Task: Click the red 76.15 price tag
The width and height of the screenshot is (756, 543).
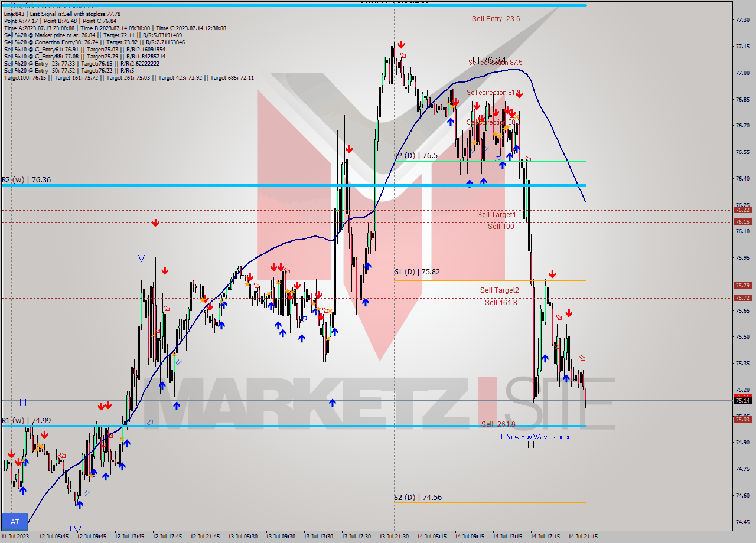Action: coord(742,221)
